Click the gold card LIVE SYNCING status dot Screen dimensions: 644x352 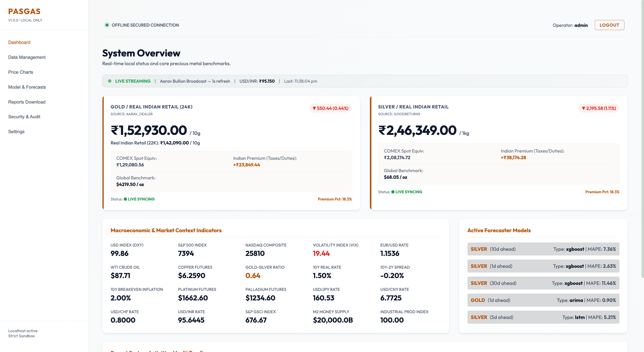(125, 199)
